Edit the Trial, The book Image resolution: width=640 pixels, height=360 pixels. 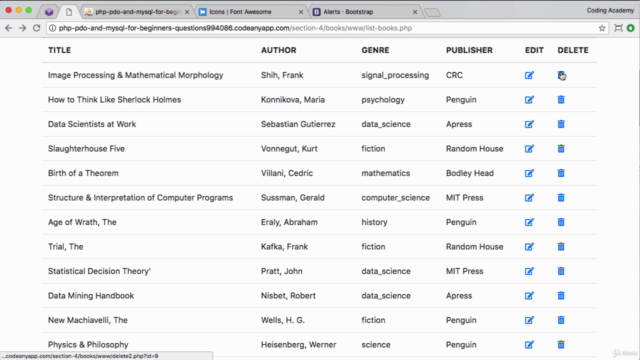(529, 247)
